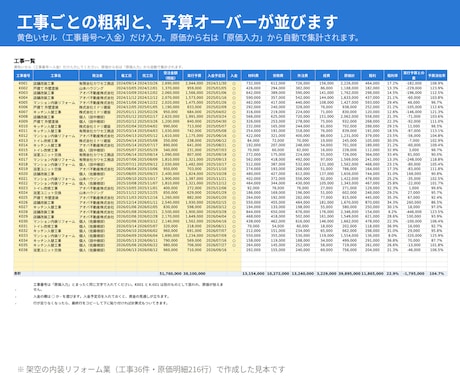Select job number cell K005
Image resolution: width=460 pixels, height=380 pixels.
[x=23, y=103]
